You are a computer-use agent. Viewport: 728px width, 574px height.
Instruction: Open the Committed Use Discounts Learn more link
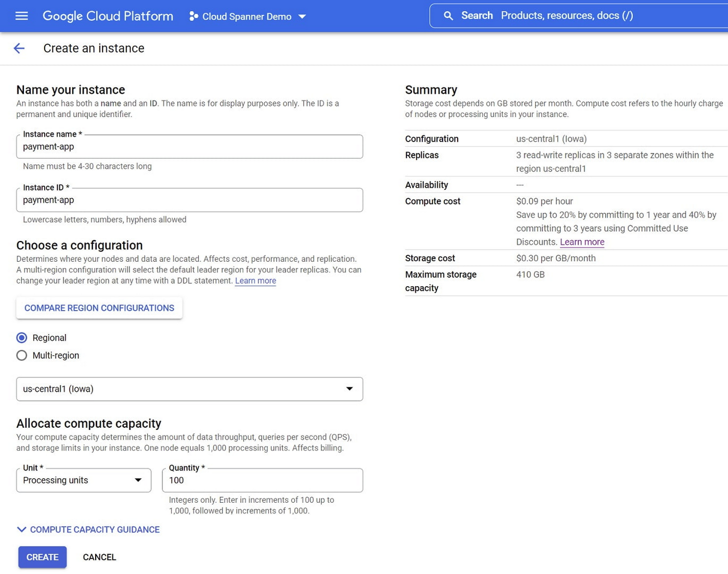tap(582, 242)
